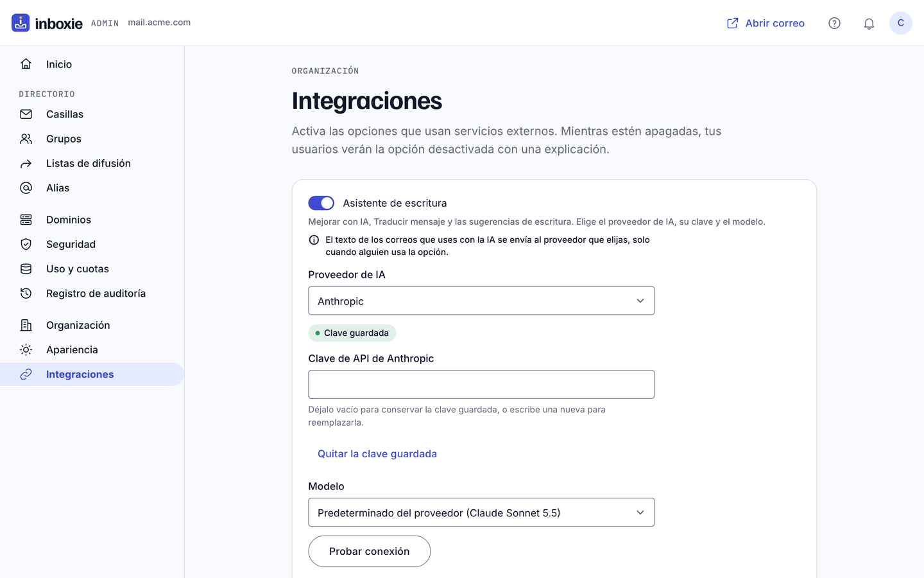
Task: Open Registro de auditoría page
Action: point(92,293)
